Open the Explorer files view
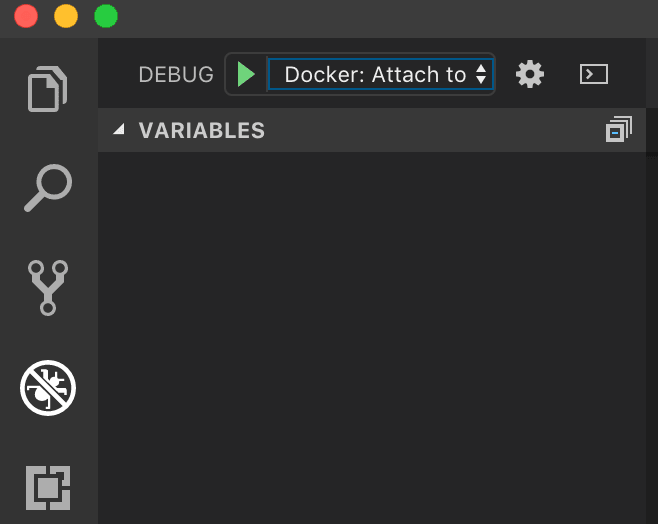Viewport: 658px width, 524px height. point(48,88)
